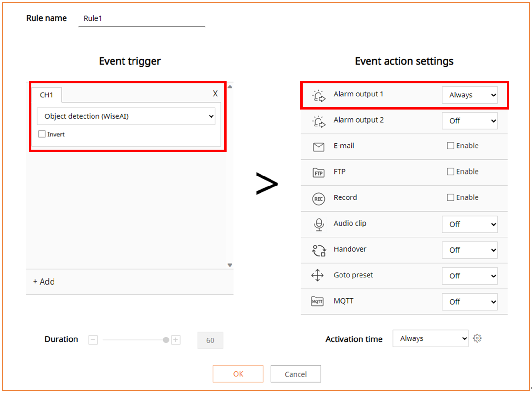This screenshot has height=393, width=532.
Task: Click the Cancel button
Action: point(296,374)
